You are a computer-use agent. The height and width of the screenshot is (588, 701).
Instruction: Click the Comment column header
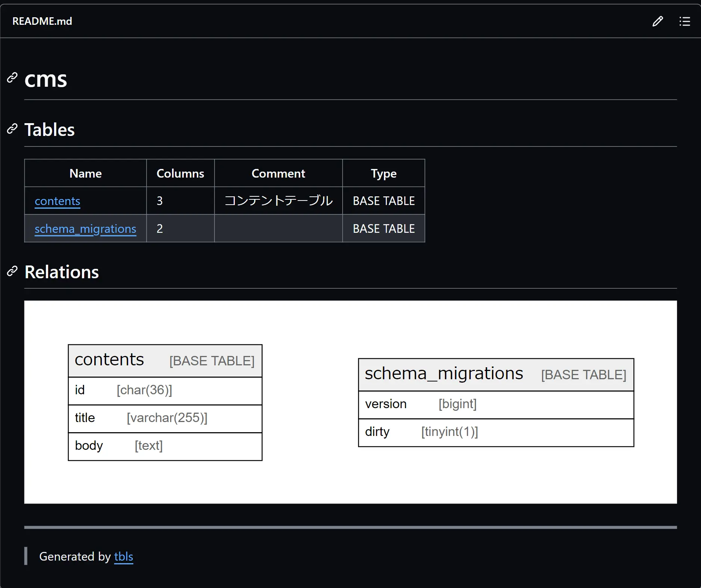[x=278, y=173]
